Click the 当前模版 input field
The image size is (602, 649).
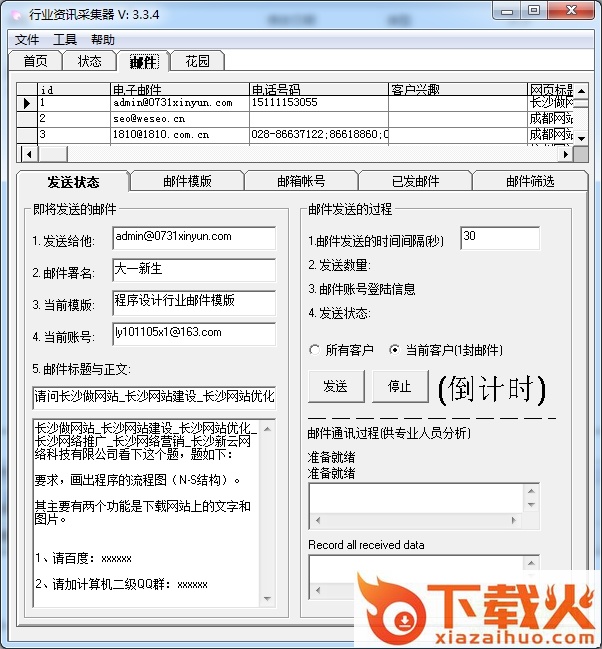[x=194, y=302]
